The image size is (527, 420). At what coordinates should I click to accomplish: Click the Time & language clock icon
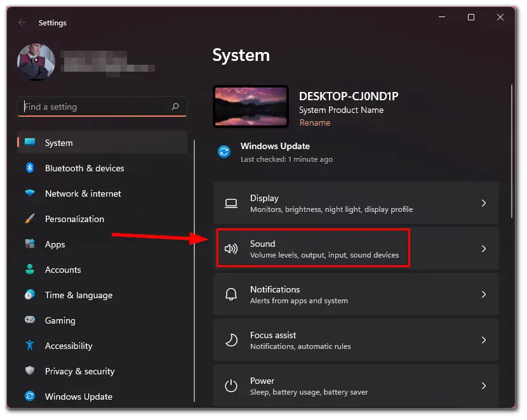point(30,295)
